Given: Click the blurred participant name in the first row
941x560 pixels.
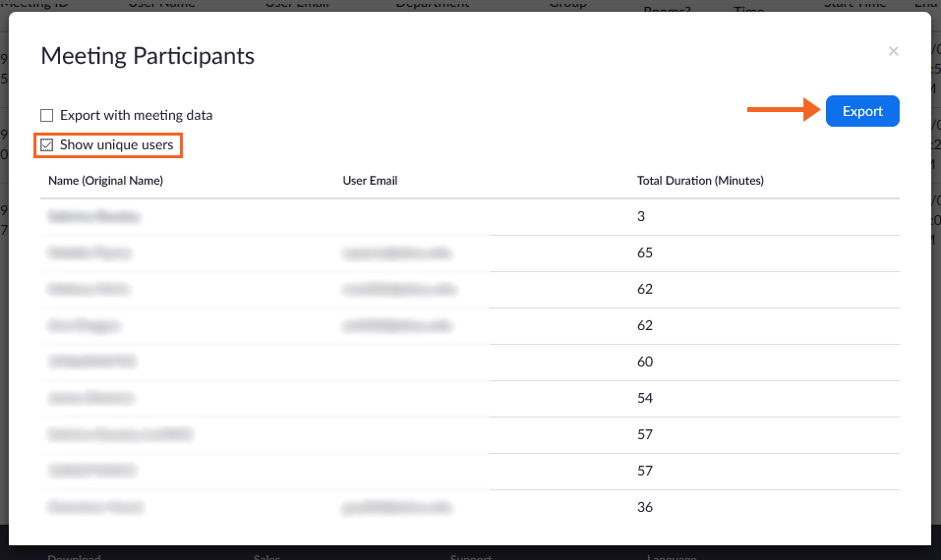Looking at the screenshot, I should [93, 216].
